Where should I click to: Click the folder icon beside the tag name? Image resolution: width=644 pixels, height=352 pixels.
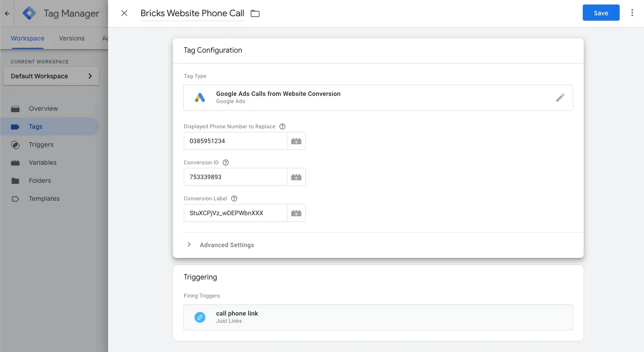[255, 14]
